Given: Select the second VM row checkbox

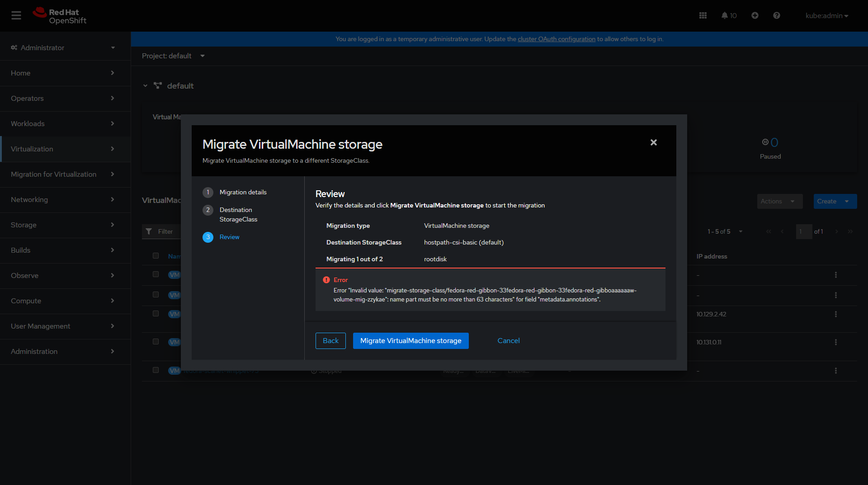Looking at the screenshot, I should click(x=156, y=295).
